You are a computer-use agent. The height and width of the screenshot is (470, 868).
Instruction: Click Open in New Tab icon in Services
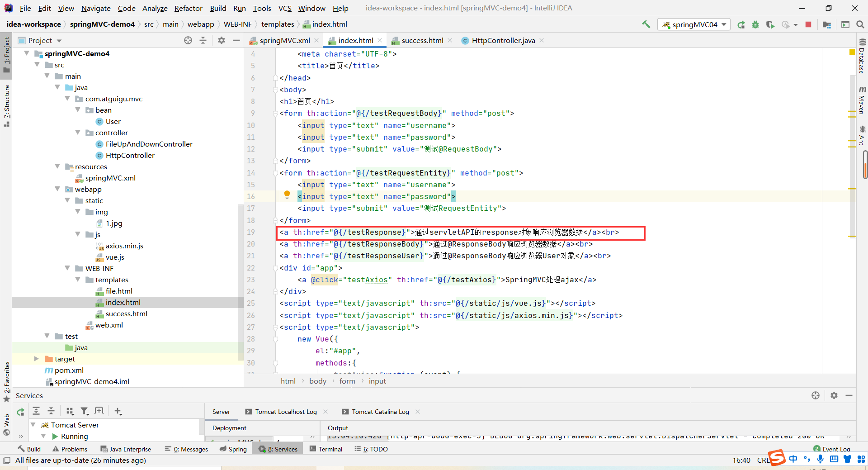[x=99, y=411]
